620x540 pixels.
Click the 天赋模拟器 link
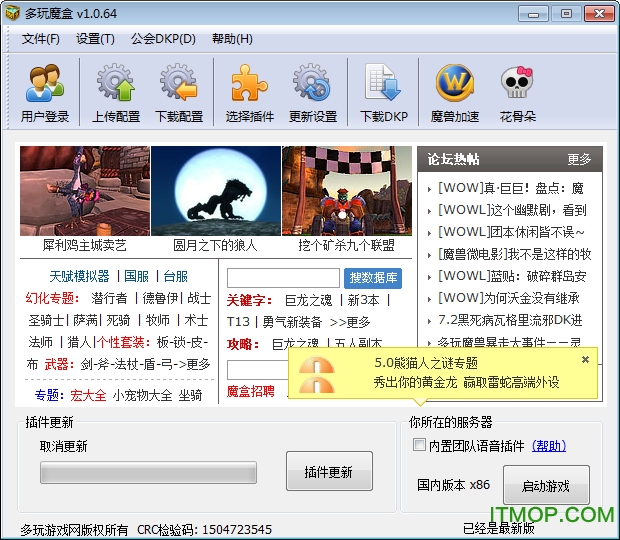(79, 276)
